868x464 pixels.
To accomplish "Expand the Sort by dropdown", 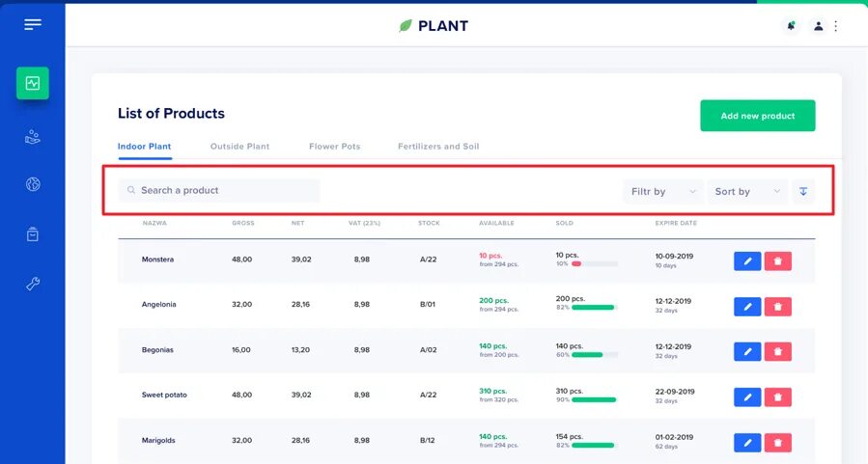I will click(747, 191).
